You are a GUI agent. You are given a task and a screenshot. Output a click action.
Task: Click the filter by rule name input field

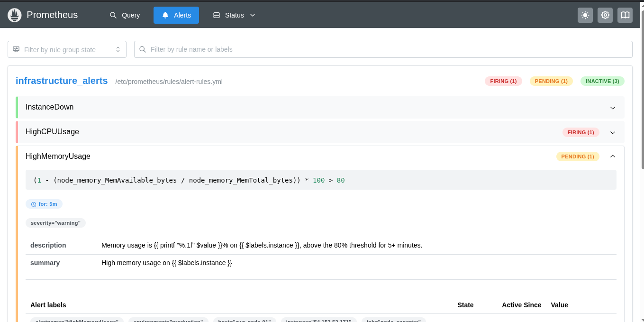382,49
